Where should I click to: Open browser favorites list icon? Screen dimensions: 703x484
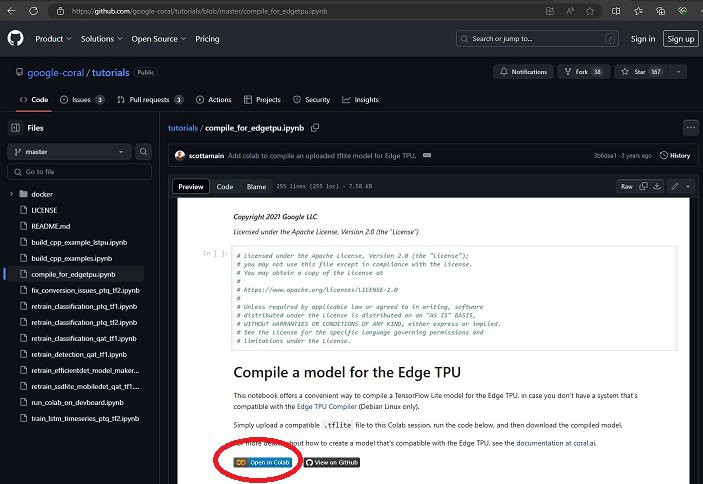click(x=638, y=11)
